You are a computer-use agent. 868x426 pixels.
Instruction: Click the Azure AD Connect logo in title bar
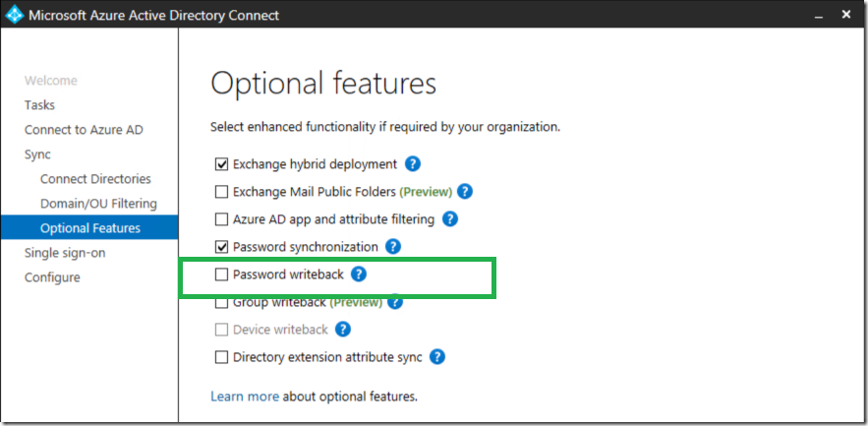(x=15, y=15)
